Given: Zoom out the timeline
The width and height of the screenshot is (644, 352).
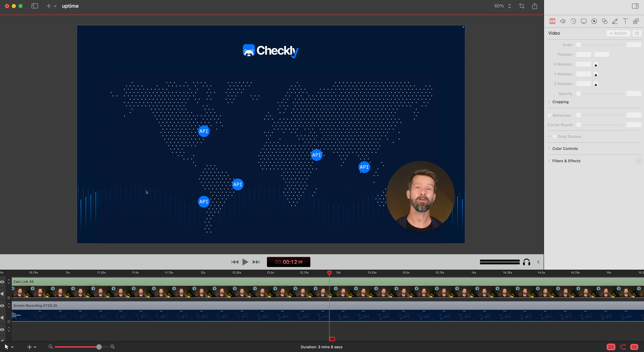Looking at the screenshot, I should tap(51, 347).
